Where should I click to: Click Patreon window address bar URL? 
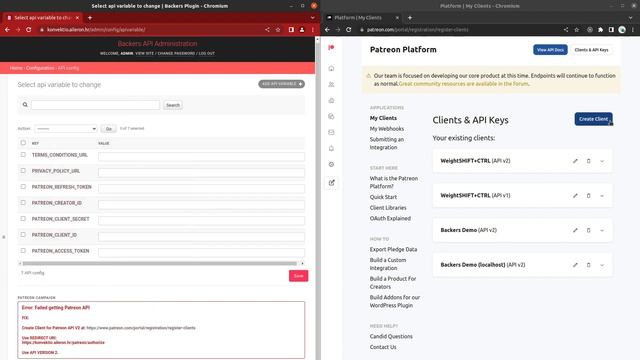(x=417, y=29)
